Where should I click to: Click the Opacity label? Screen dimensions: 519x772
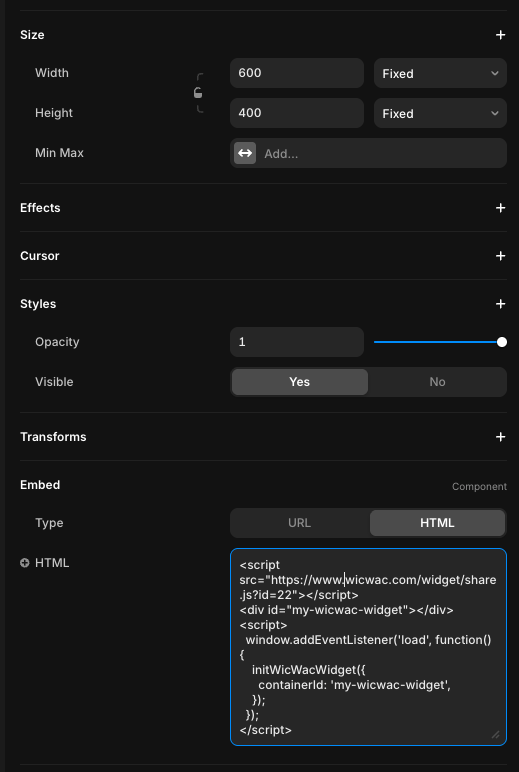pyautogui.click(x=57, y=342)
